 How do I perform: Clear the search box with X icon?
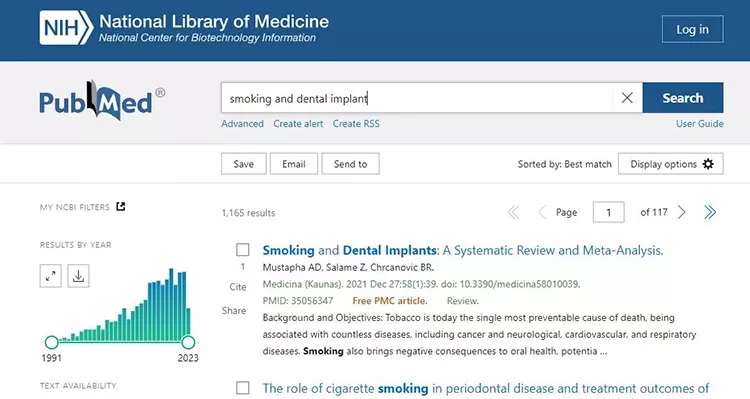[627, 98]
